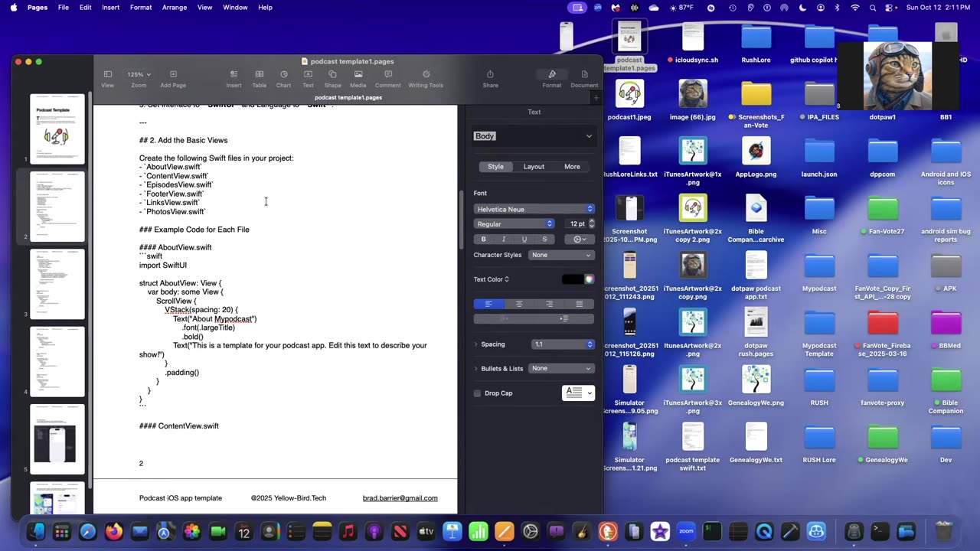Justify the text alignment
The height and width of the screenshot is (551, 980).
click(x=579, y=304)
